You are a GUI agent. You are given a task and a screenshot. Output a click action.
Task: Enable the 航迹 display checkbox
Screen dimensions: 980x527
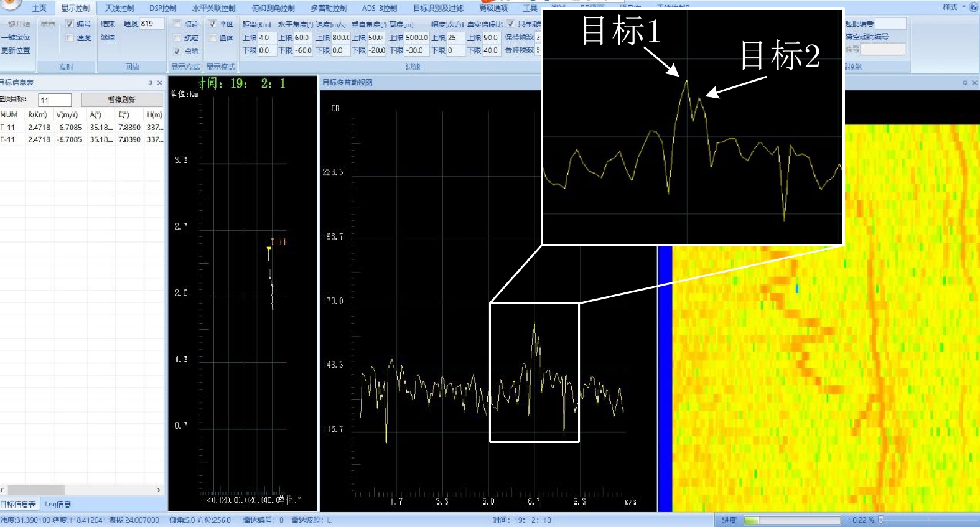177,38
